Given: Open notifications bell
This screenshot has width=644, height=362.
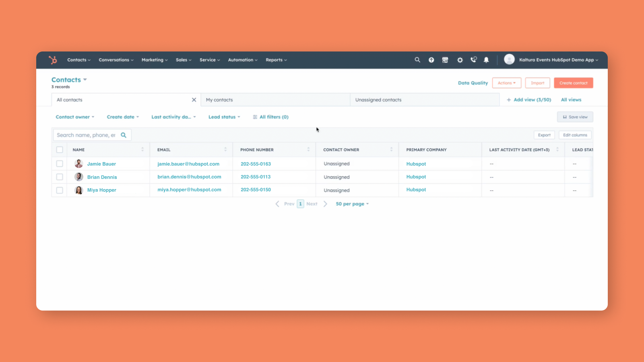Looking at the screenshot, I should 486,60.
